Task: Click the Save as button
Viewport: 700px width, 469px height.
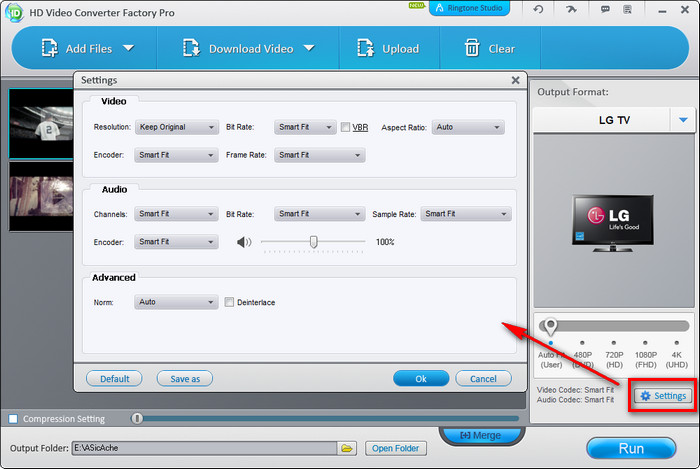Action: [x=185, y=378]
